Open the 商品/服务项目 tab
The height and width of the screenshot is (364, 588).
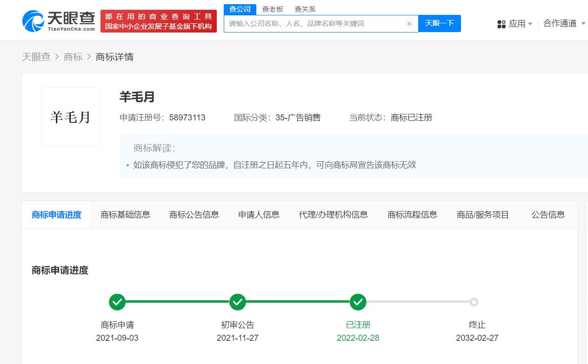tap(483, 215)
